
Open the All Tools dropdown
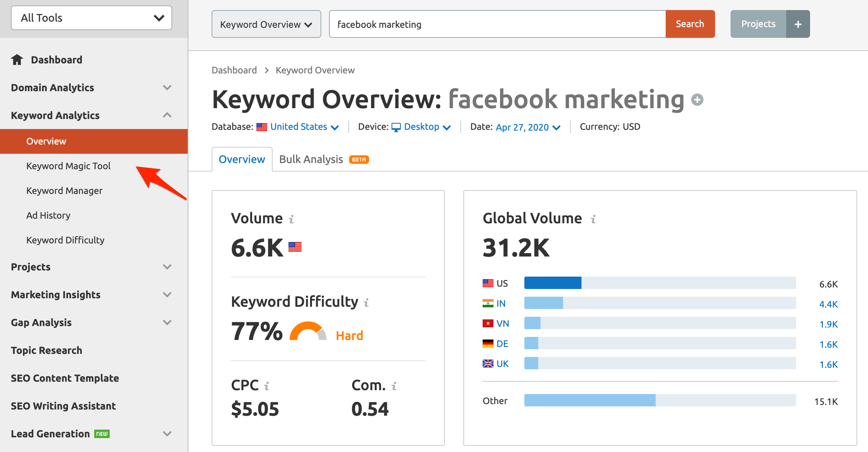(x=92, y=18)
